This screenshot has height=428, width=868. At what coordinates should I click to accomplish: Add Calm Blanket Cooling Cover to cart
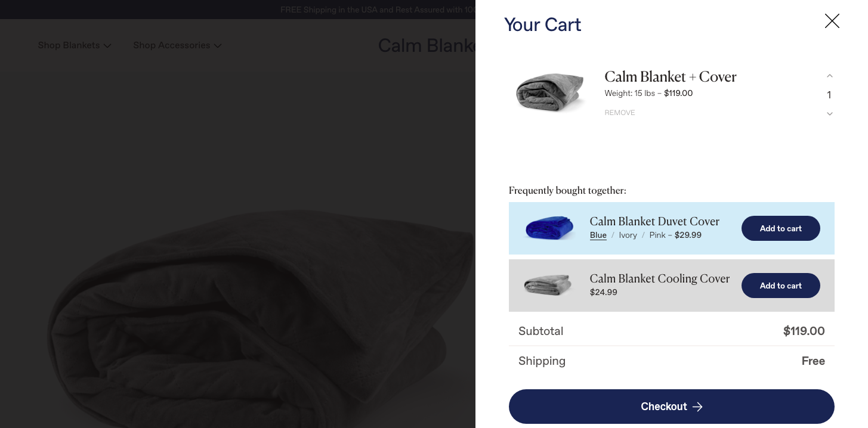coord(780,286)
